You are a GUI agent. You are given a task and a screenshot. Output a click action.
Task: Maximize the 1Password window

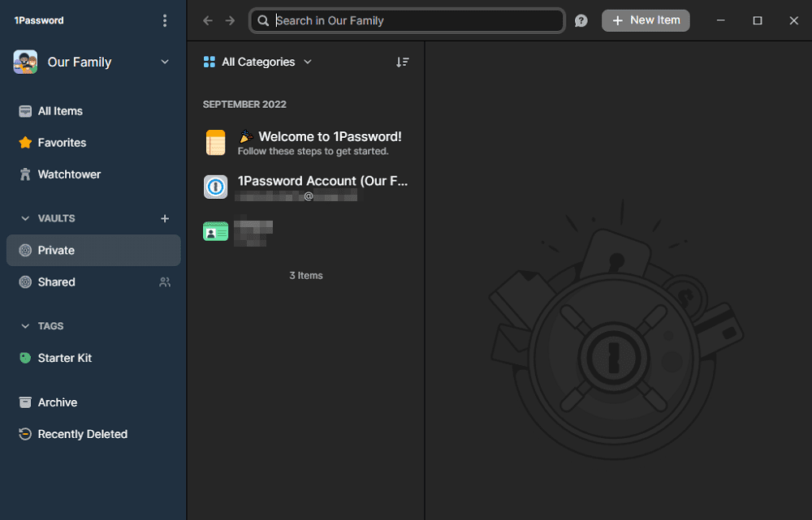[757, 21]
